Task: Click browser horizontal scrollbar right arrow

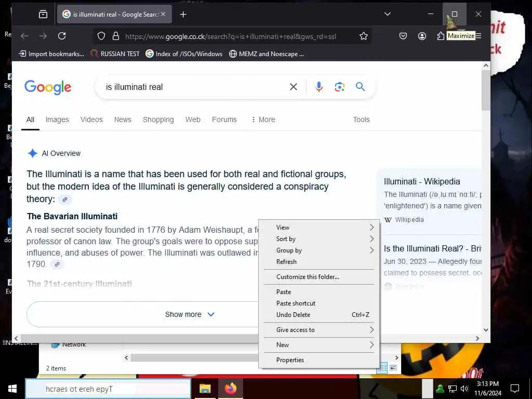Action: [x=477, y=338]
